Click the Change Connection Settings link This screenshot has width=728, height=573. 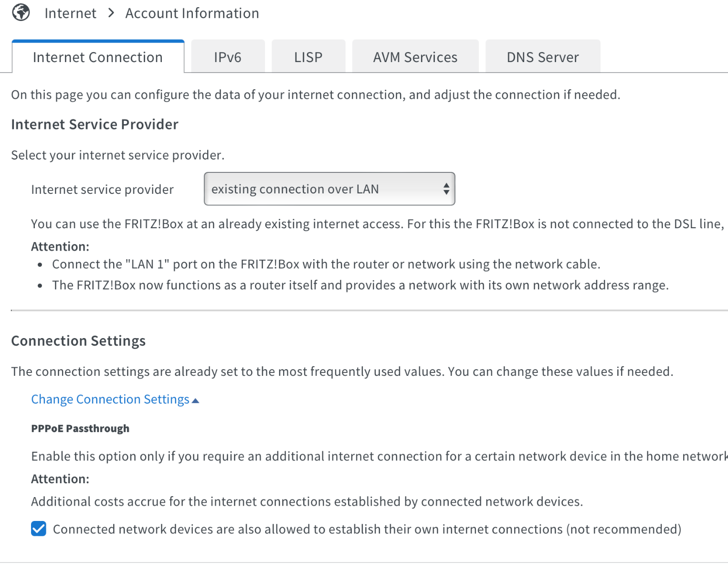(x=110, y=399)
